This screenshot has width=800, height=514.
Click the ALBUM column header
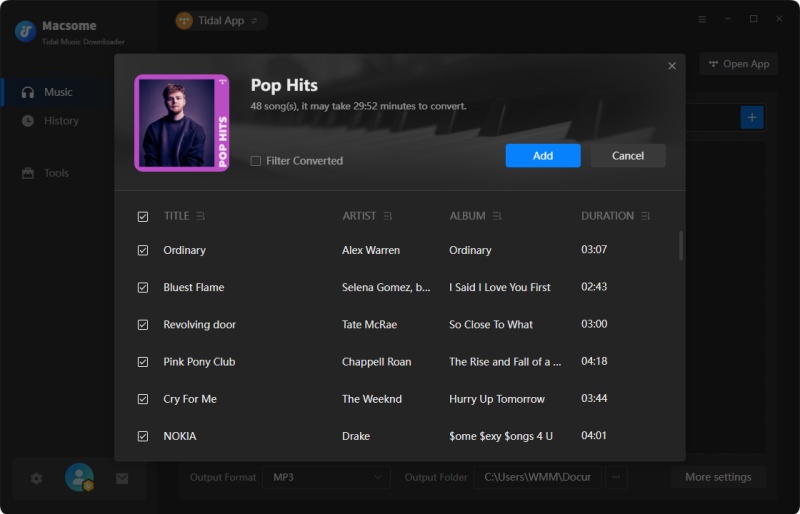467,216
